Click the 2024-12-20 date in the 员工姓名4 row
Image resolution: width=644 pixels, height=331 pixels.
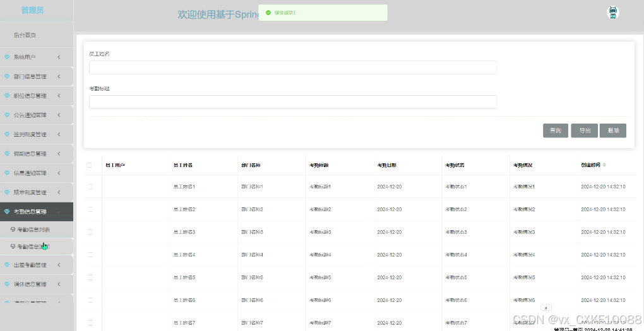(390, 255)
